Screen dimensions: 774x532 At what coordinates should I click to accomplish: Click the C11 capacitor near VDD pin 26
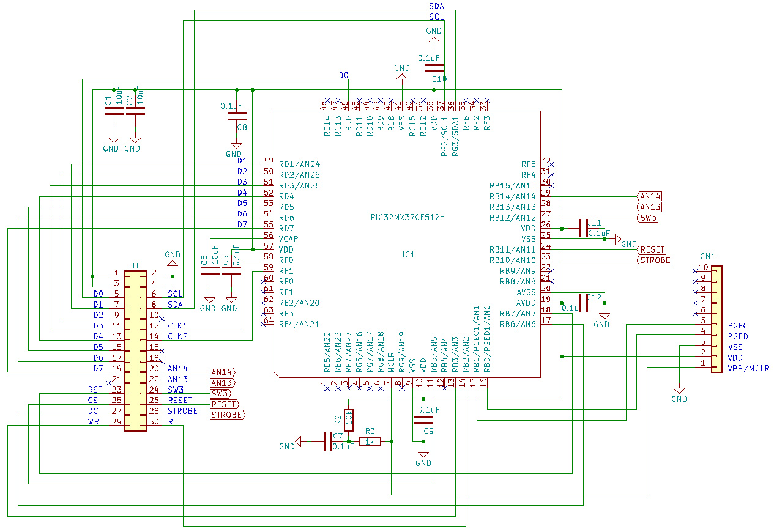coord(582,228)
